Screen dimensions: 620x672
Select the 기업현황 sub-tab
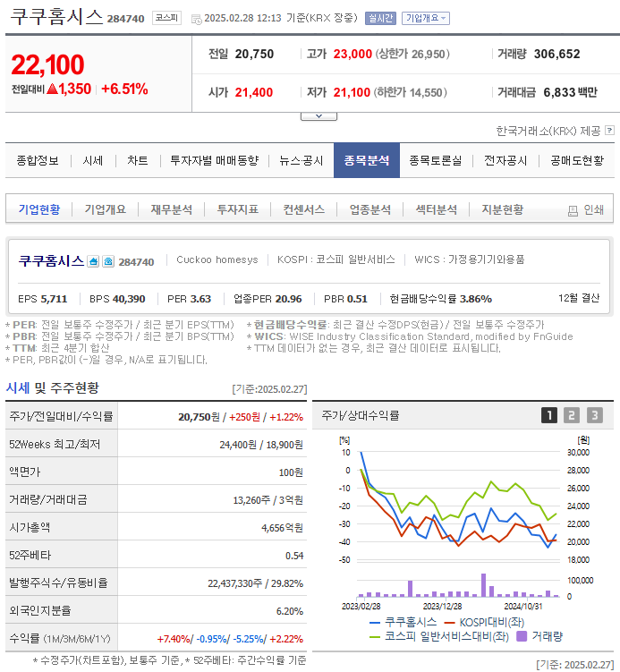point(39,209)
